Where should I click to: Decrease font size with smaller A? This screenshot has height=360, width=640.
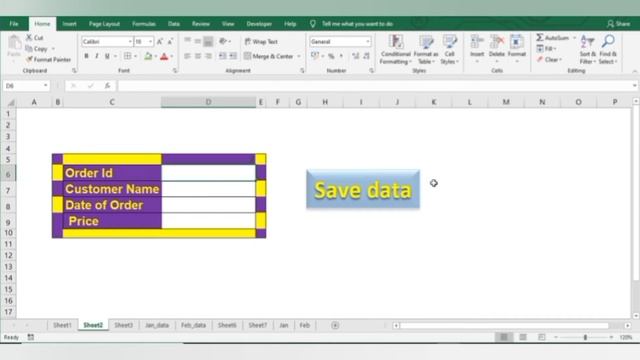point(170,42)
